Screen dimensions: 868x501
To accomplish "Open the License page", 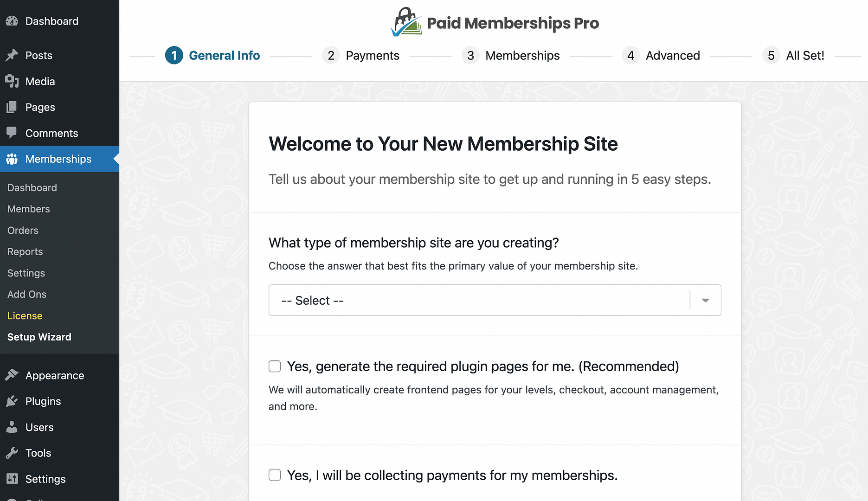I will pyautogui.click(x=25, y=315).
